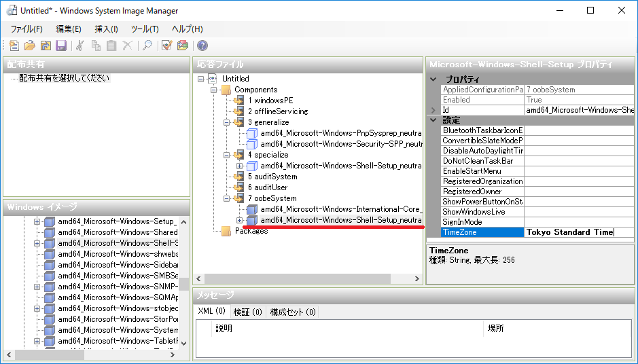Image resolution: width=638 pixels, height=364 pixels.
Task: Click the 1 windowsPE pass folder icon
Action: 239,101
